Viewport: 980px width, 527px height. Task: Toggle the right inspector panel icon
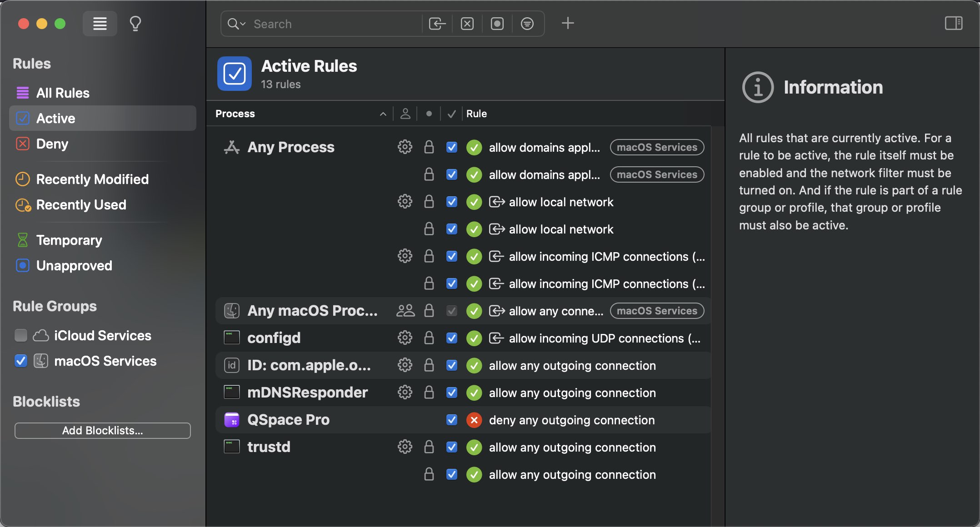953,23
